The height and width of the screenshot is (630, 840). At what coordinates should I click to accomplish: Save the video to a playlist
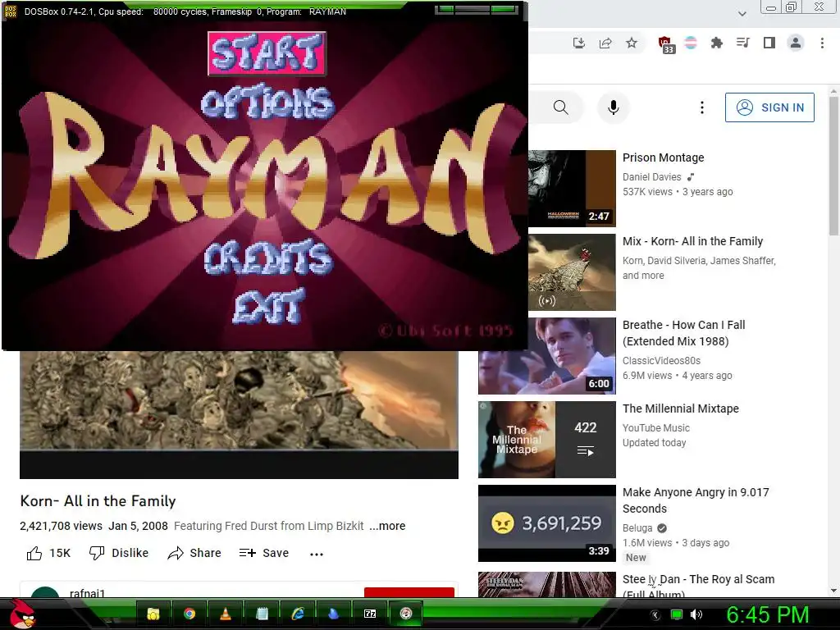point(264,553)
